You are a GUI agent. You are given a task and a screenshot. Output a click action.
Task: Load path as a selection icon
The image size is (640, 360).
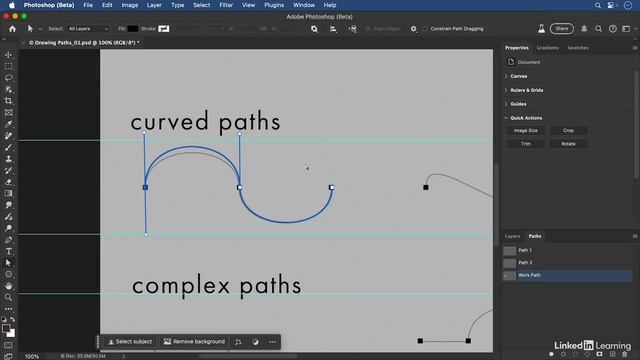[576, 354]
